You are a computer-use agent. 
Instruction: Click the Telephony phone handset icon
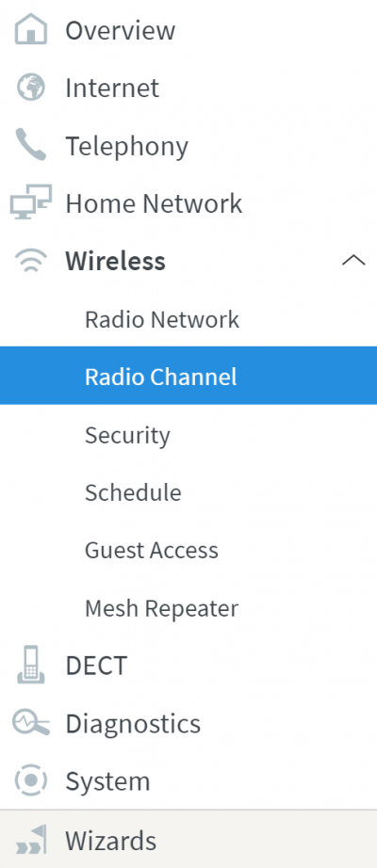pyautogui.click(x=31, y=145)
